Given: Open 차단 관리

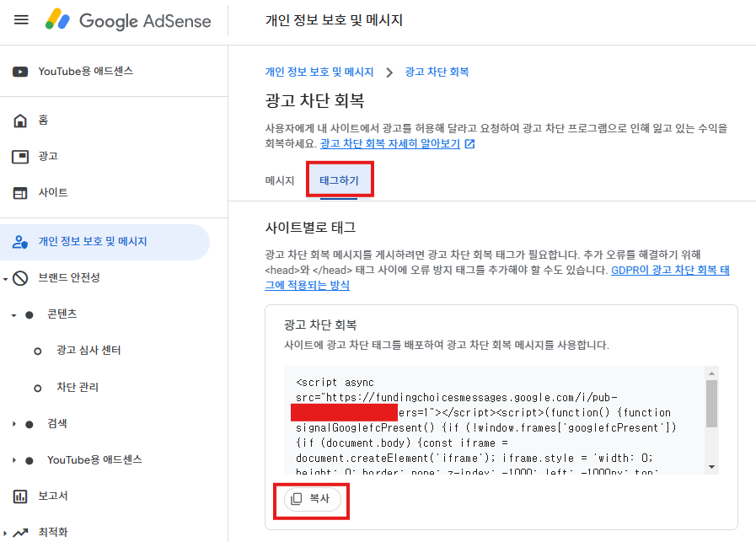Looking at the screenshot, I should [x=78, y=387].
